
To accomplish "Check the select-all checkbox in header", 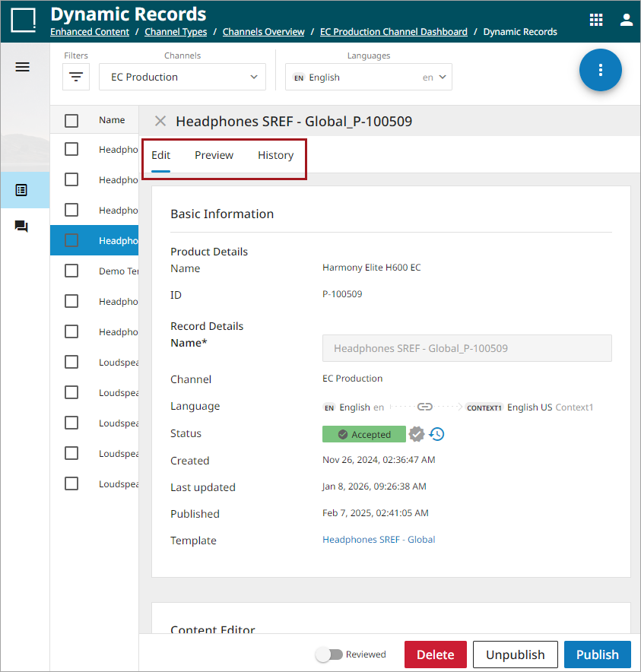I will click(x=71, y=120).
